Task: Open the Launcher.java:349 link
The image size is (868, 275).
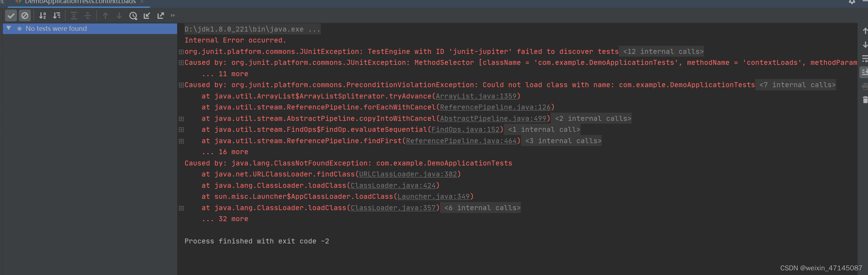Action: tap(434, 197)
